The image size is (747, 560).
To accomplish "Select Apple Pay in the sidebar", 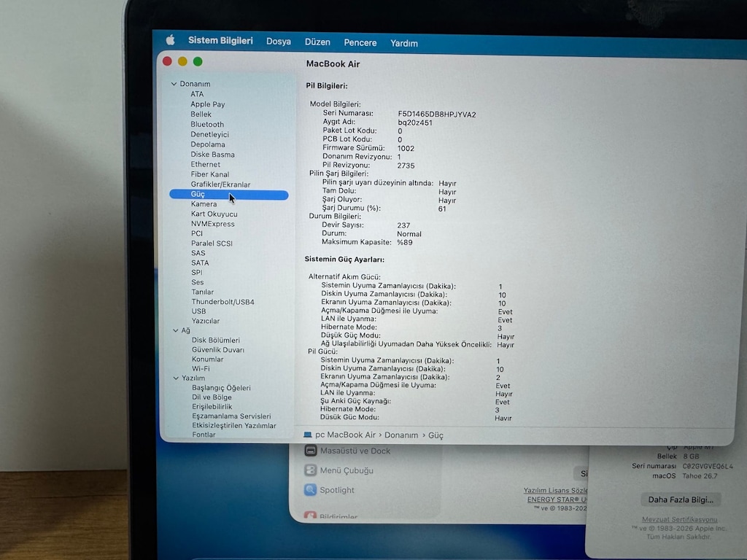I will (207, 104).
